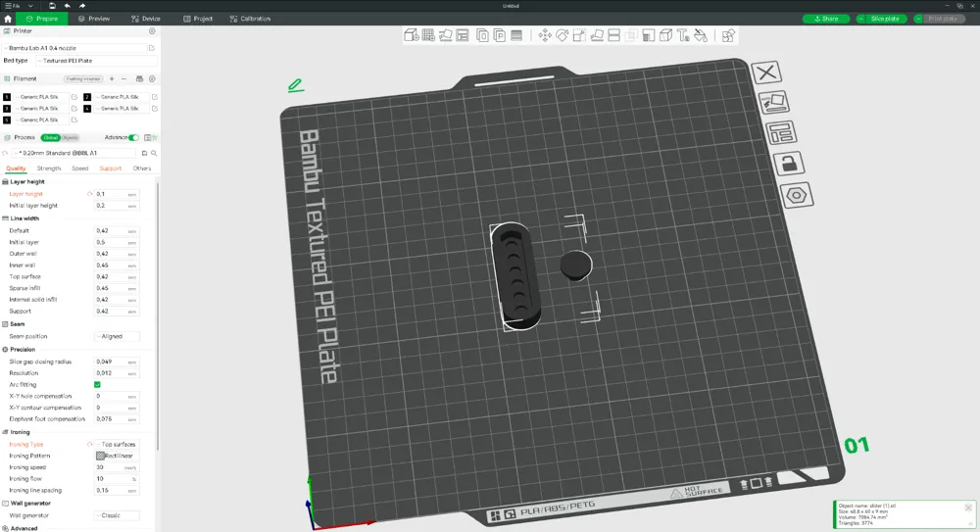Click the redo arrow in title bar
This screenshot has width=980, height=532.
[x=82, y=6]
